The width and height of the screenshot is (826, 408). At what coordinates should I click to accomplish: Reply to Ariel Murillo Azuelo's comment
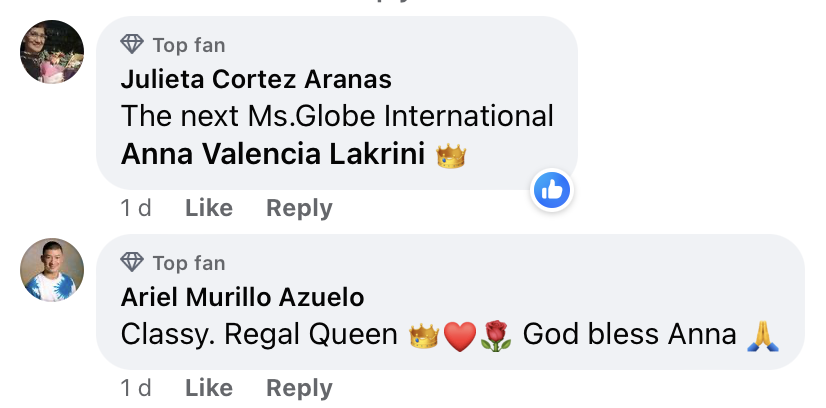click(x=299, y=389)
